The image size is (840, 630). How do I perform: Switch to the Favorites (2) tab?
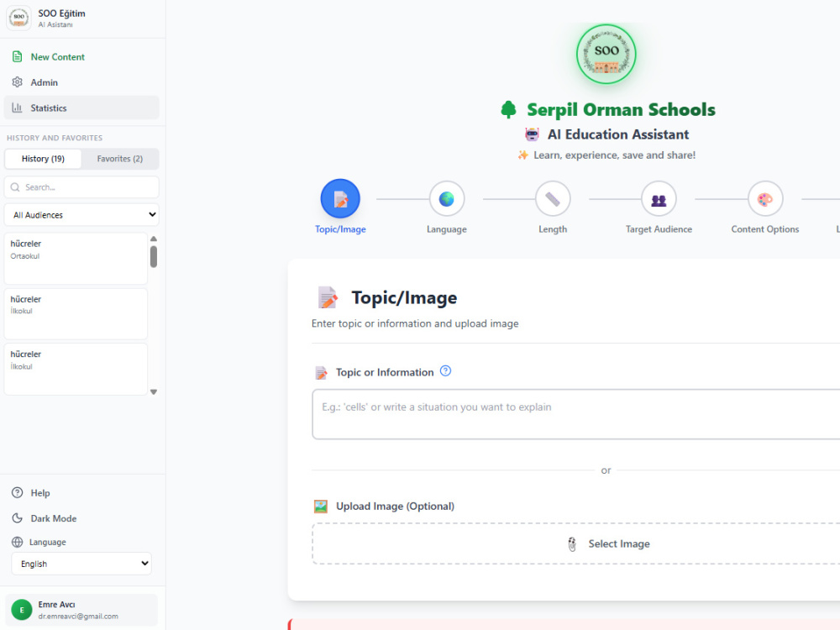pos(120,159)
